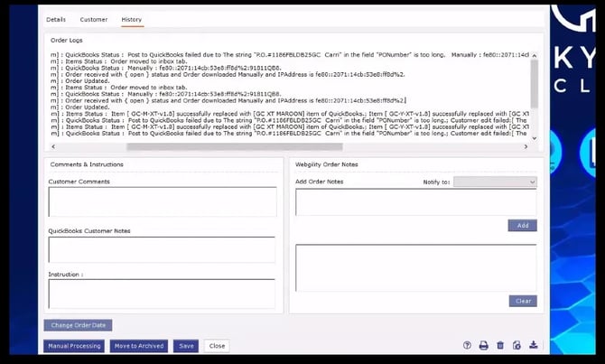The width and height of the screenshot is (605, 364).
Task: Open the Customer tab
Action: 93,19
